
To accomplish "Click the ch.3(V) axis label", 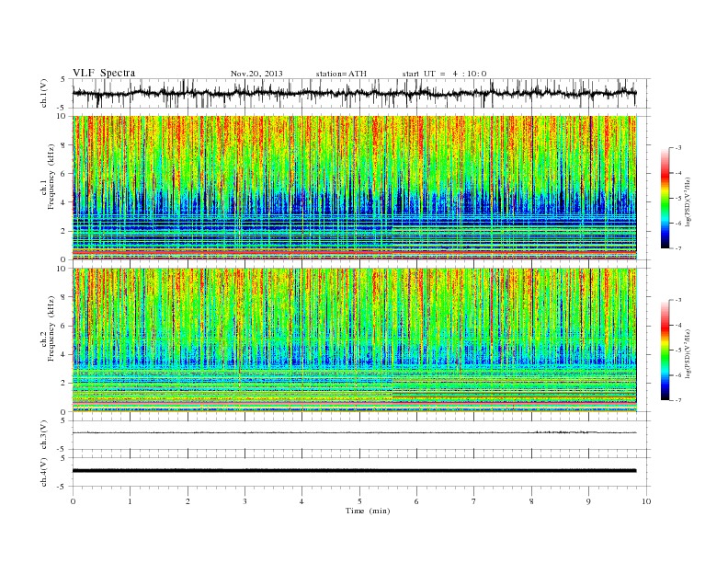I will point(44,435).
